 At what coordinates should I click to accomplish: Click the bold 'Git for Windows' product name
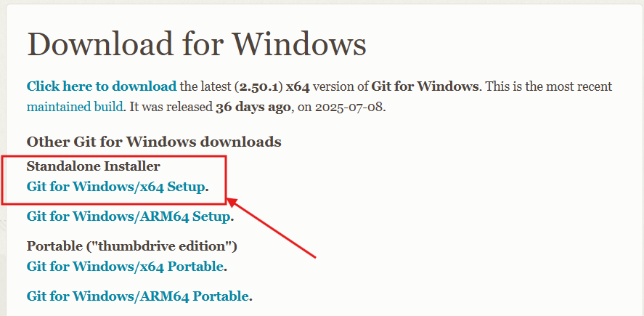click(425, 86)
